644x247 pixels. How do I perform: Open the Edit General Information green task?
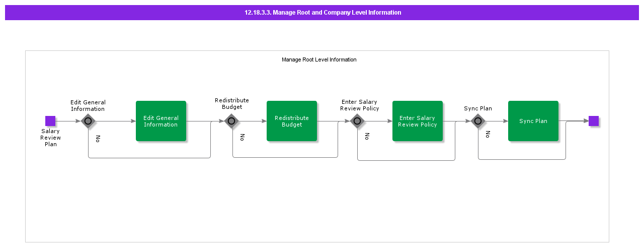(x=161, y=121)
